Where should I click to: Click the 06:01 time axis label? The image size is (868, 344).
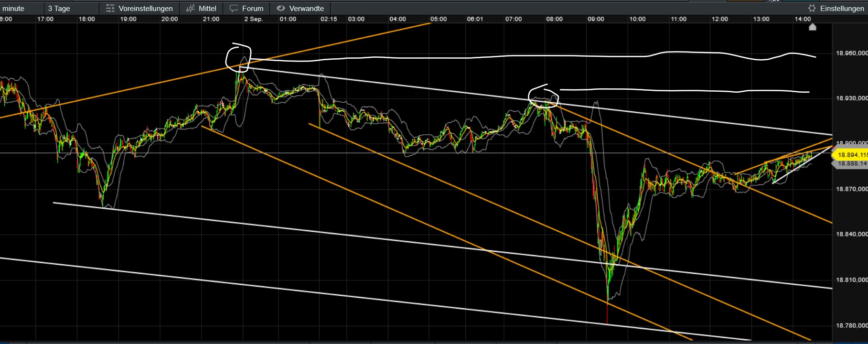(x=475, y=19)
